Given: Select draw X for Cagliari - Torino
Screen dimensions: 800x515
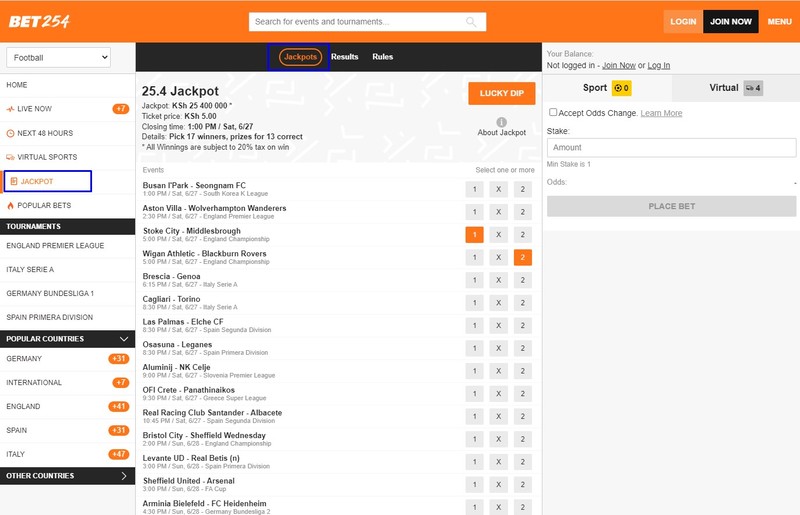Looking at the screenshot, I should tap(498, 303).
